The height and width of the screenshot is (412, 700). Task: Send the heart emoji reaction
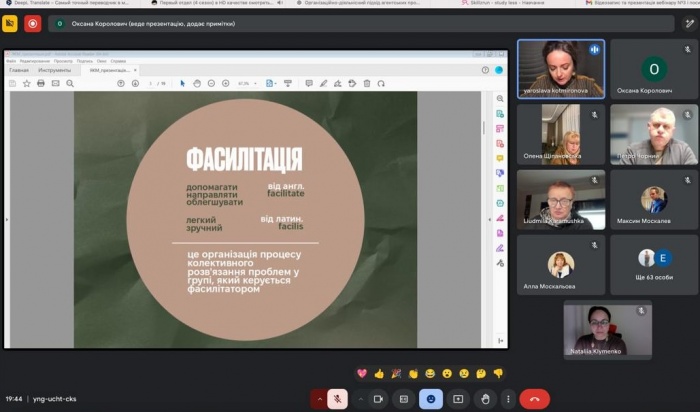coord(361,373)
